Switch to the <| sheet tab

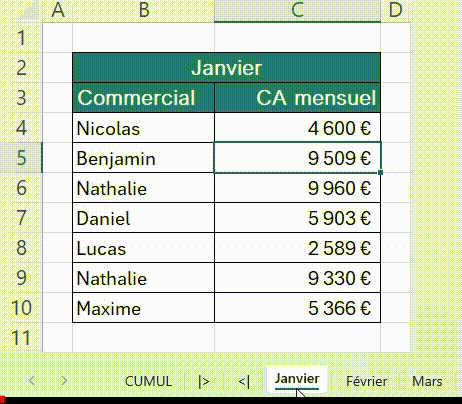coord(244,381)
